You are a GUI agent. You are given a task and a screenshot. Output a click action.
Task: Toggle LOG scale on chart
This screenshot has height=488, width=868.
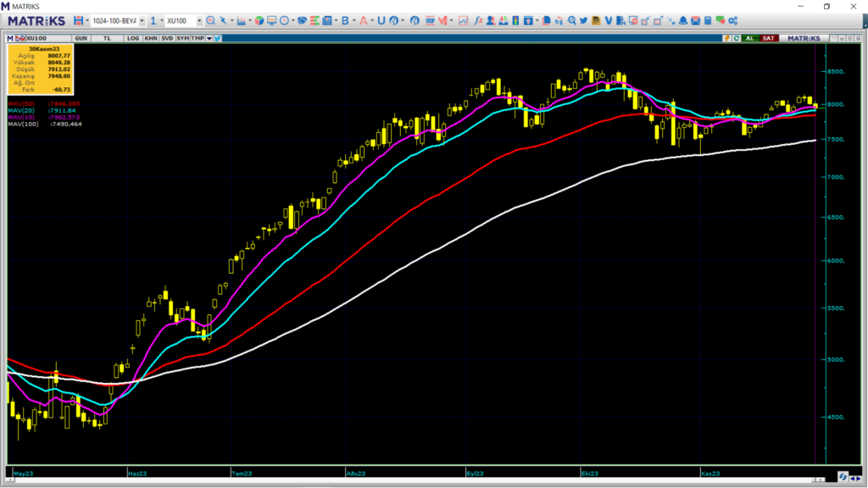click(133, 38)
